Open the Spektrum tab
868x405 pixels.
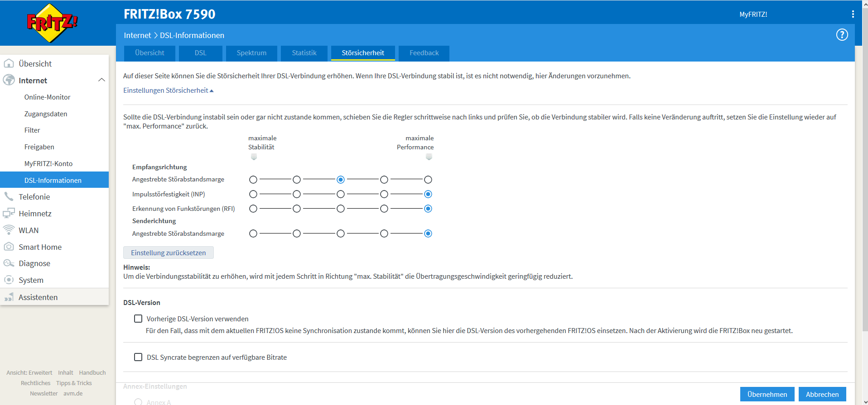coord(251,53)
